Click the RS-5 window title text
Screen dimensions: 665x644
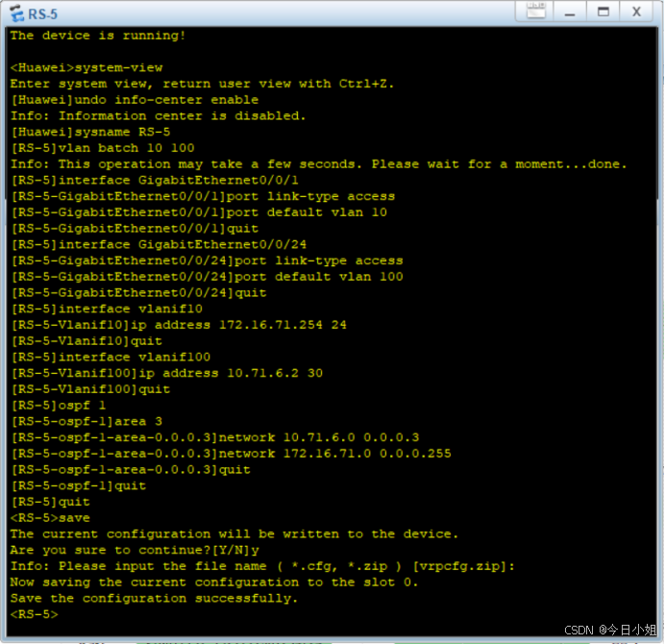[x=43, y=14]
